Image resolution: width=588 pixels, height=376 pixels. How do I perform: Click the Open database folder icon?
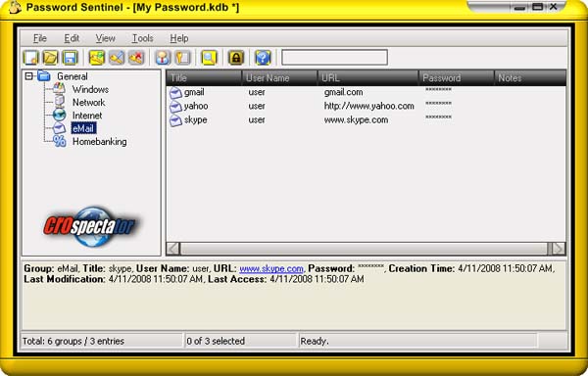click(x=50, y=58)
